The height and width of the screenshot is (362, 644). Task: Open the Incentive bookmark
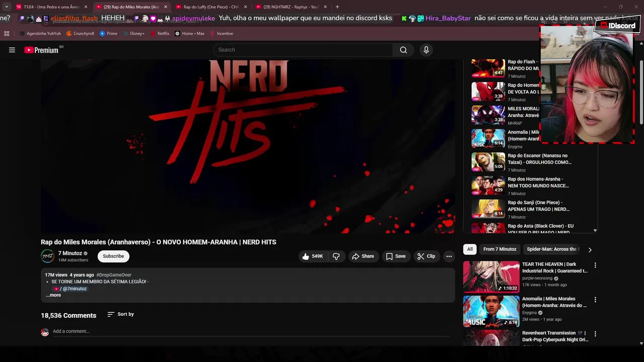[x=221, y=34]
